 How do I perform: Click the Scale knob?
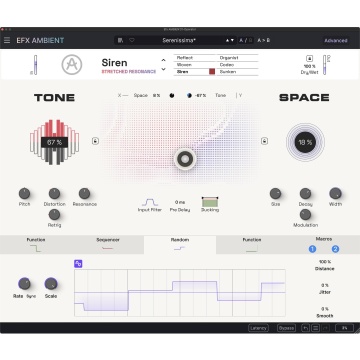pyautogui.click(x=51, y=284)
